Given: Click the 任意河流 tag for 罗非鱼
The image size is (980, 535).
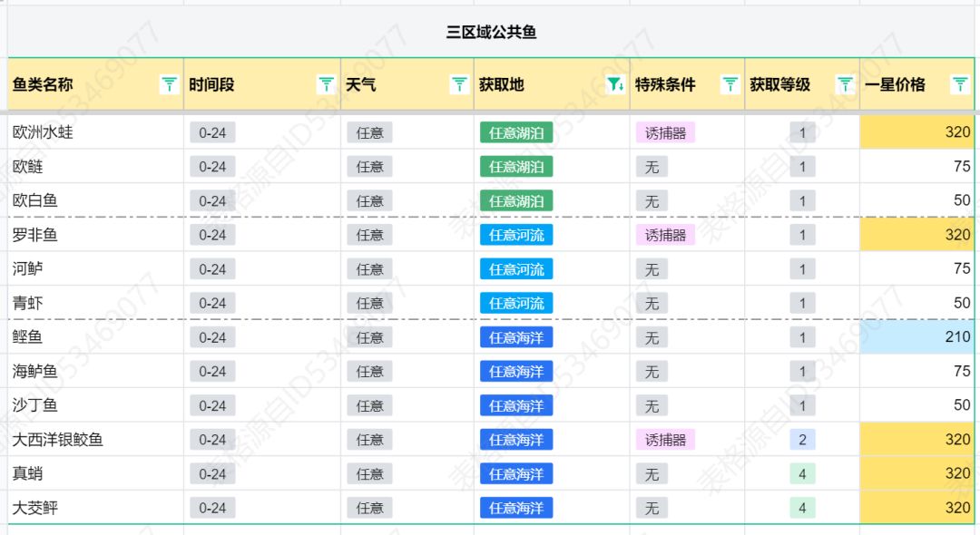Looking at the screenshot, I should coord(515,235).
